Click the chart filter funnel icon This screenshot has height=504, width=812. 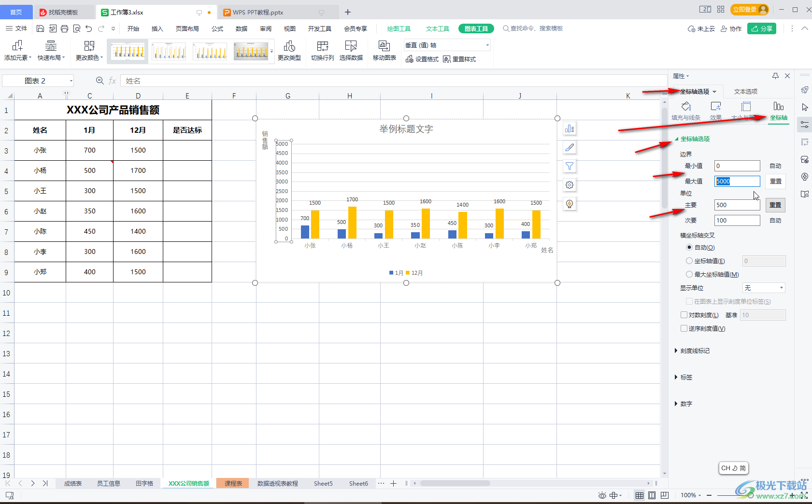tap(570, 167)
